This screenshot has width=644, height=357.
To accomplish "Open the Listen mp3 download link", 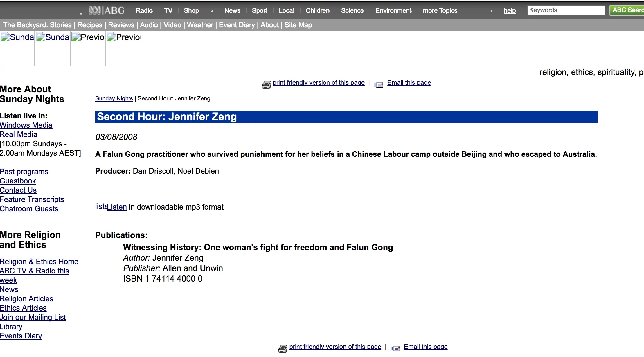I will coord(117,207).
